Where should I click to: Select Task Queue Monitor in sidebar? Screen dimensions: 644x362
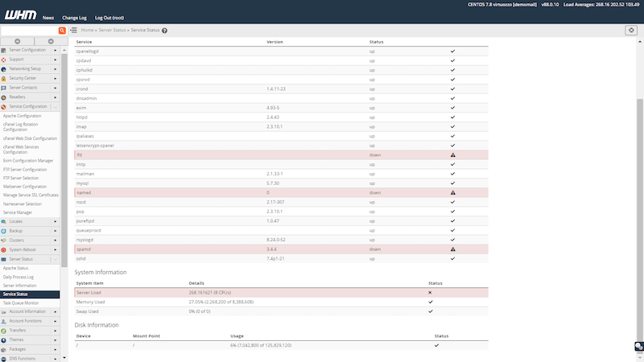click(x=21, y=303)
